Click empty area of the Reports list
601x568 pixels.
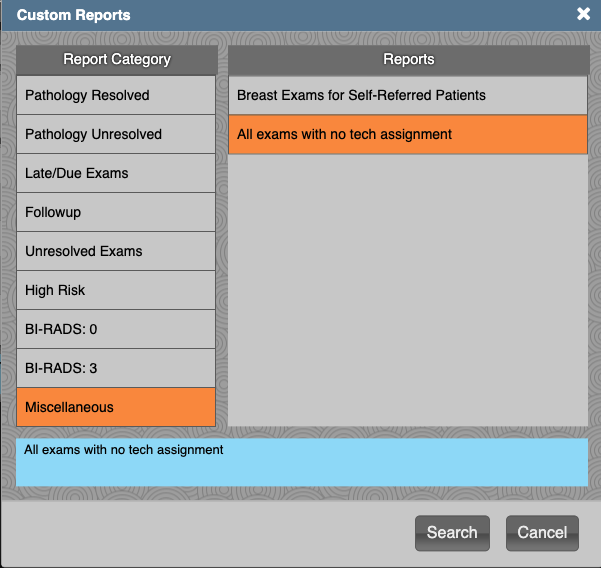coord(408,289)
